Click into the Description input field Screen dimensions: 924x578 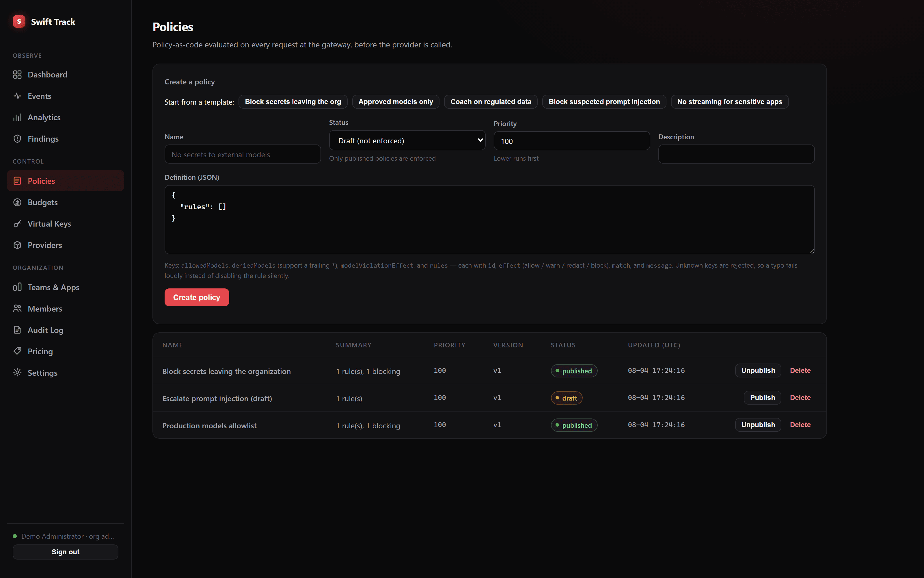tap(736, 154)
